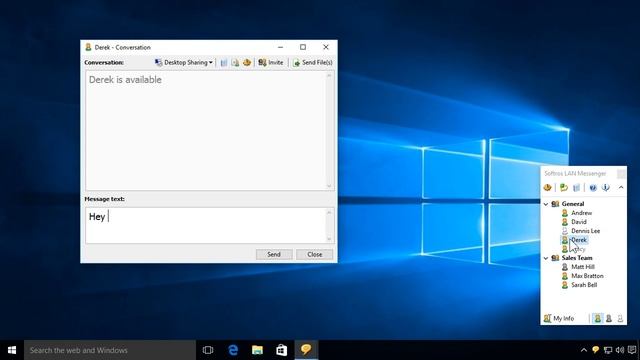Set status to offline white icon
Screen dimensions: 640x360
point(620,318)
